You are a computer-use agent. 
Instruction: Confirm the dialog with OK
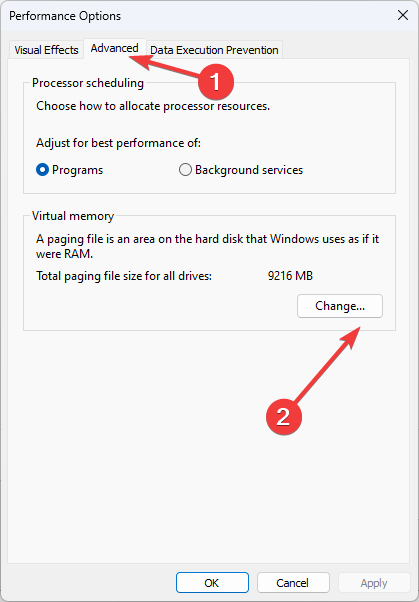point(212,583)
